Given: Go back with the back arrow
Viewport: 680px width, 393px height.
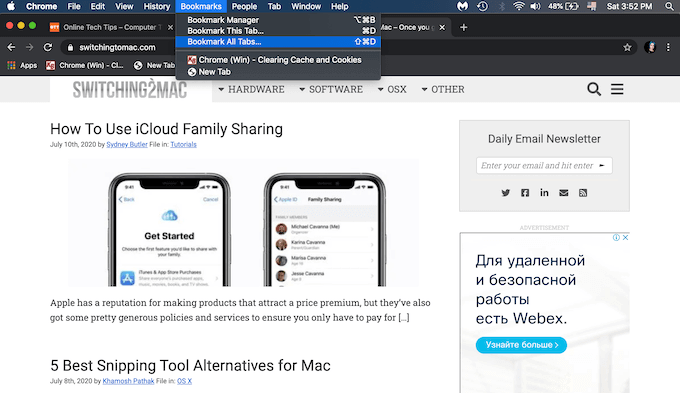Looking at the screenshot, I should pos(11,47).
